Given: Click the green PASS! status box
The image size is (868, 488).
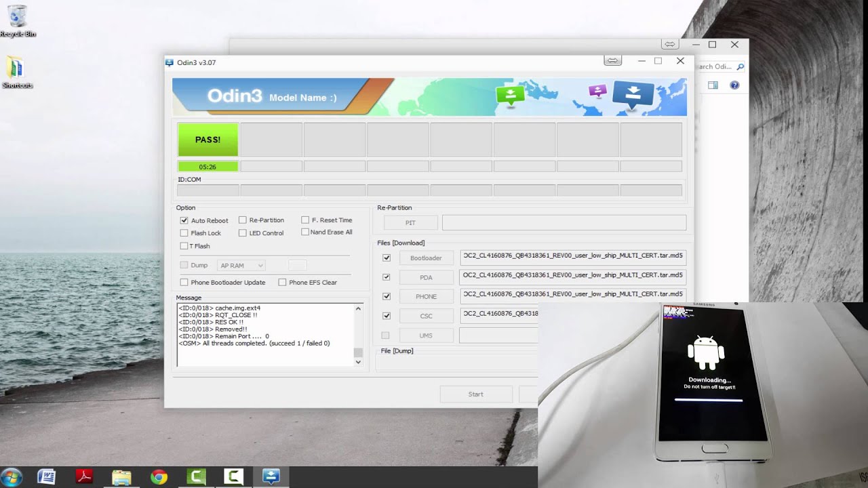Looking at the screenshot, I should [208, 140].
